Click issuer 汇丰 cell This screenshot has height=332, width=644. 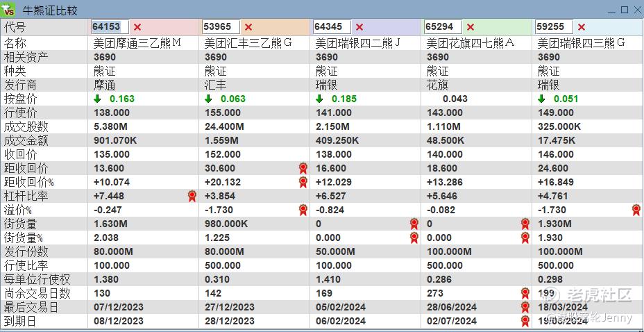click(x=215, y=85)
